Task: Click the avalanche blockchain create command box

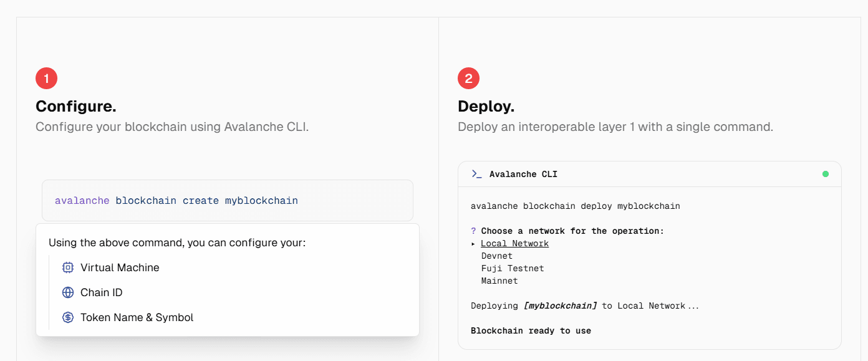Action: pos(228,201)
